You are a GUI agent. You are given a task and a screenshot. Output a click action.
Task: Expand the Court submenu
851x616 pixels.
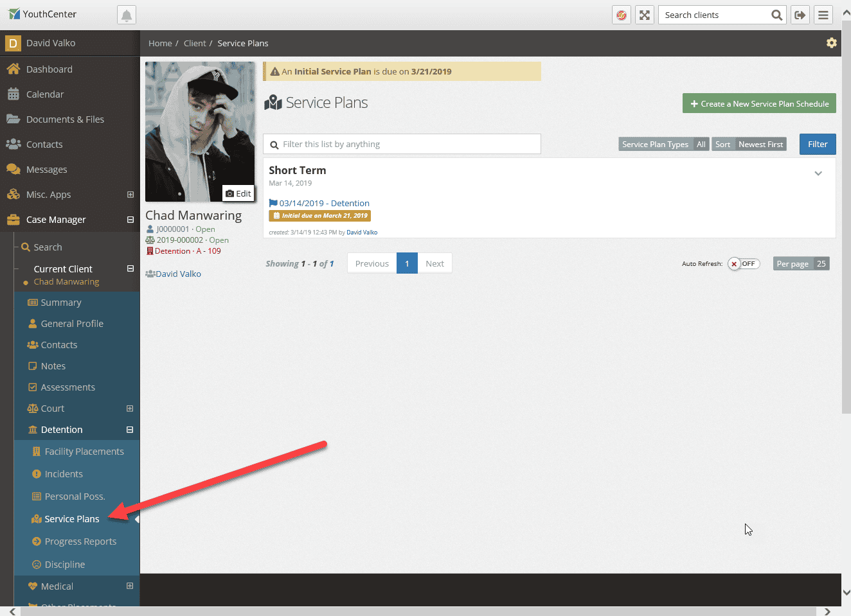tap(130, 409)
